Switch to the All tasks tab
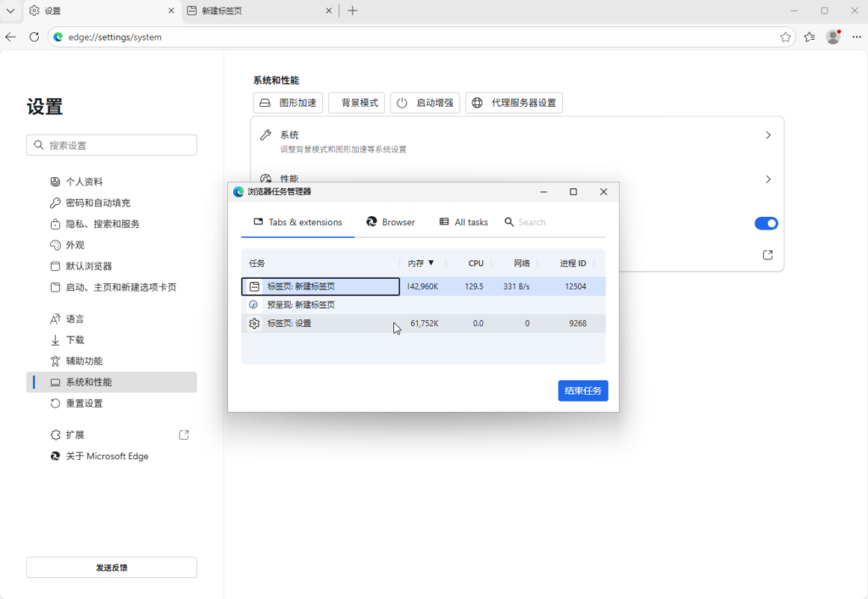The image size is (868, 599). pos(464,222)
